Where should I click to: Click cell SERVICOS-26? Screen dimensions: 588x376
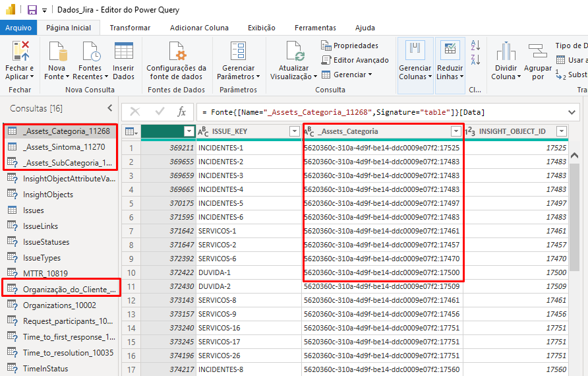click(249, 356)
